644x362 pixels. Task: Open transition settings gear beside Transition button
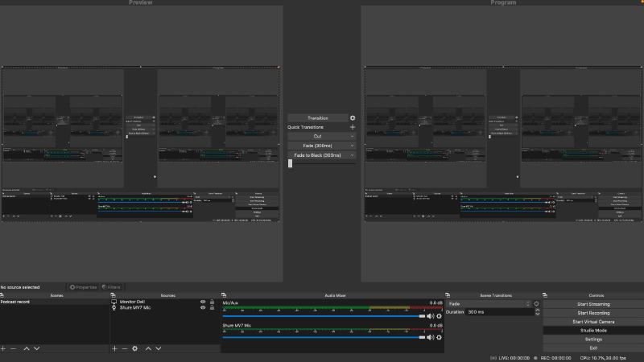coord(352,118)
